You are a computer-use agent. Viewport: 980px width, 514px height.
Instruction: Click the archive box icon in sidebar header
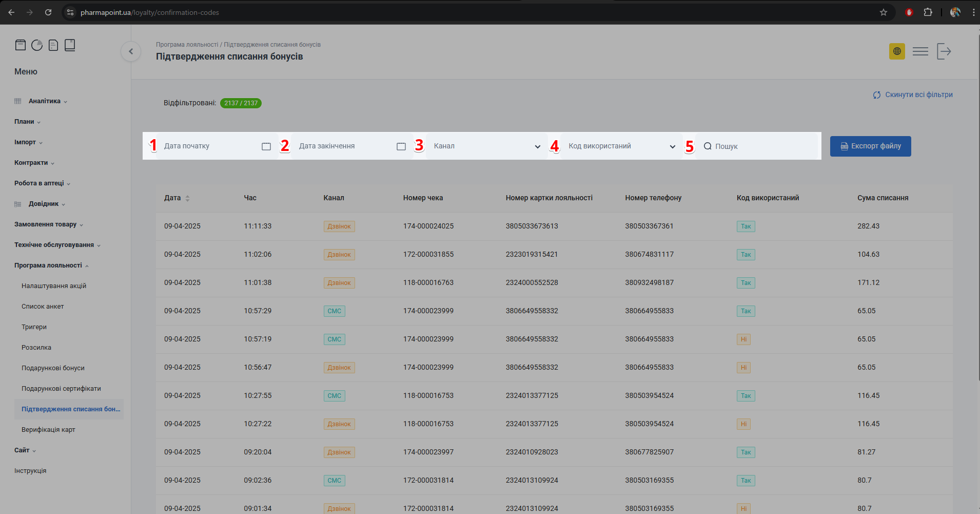click(x=21, y=45)
